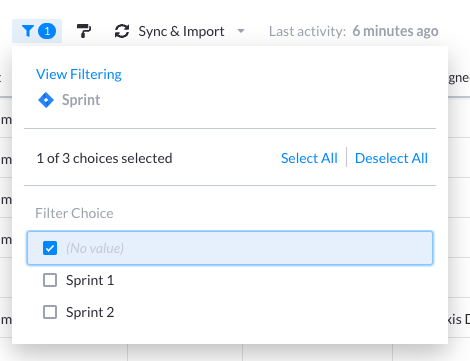The image size is (470, 361).
Task: Click the Sprint 2 label text
Action: pyautogui.click(x=90, y=312)
